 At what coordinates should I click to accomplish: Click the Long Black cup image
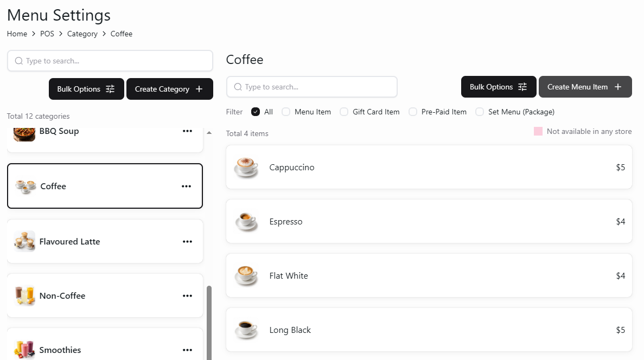(x=246, y=330)
